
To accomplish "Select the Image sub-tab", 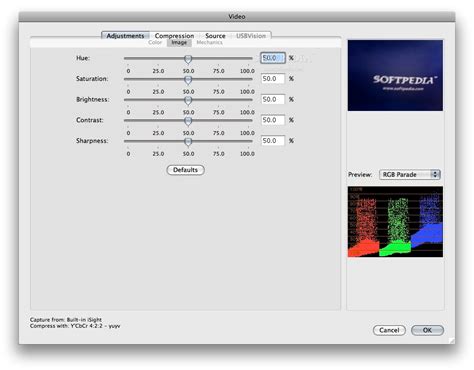I will pos(179,43).
